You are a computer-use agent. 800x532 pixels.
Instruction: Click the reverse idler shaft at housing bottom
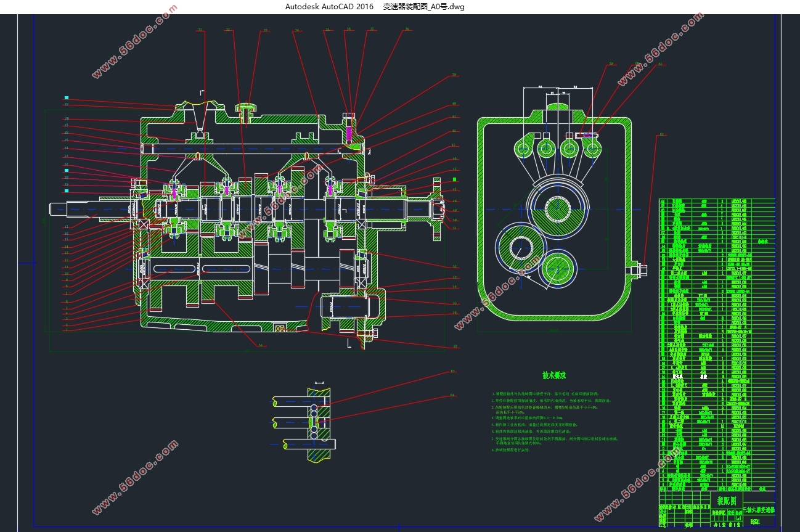click(350, 306)
